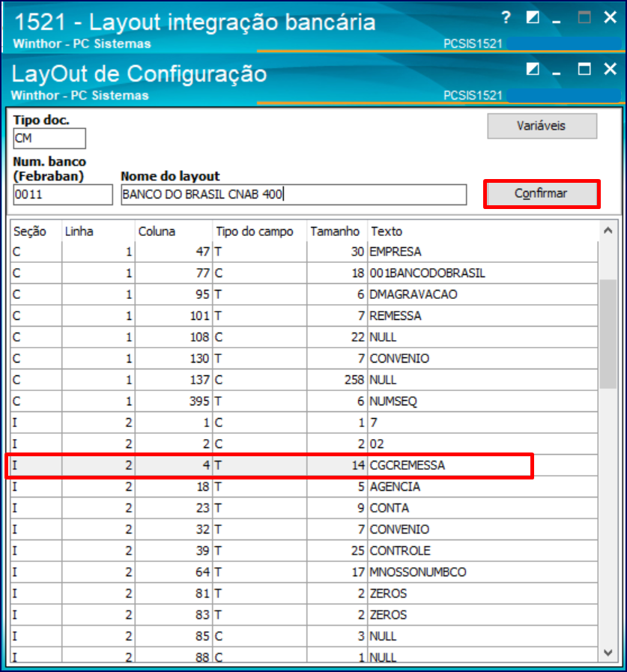Select the Texto cell containing 02
627x672 pixels.
[x=482, y=444]
